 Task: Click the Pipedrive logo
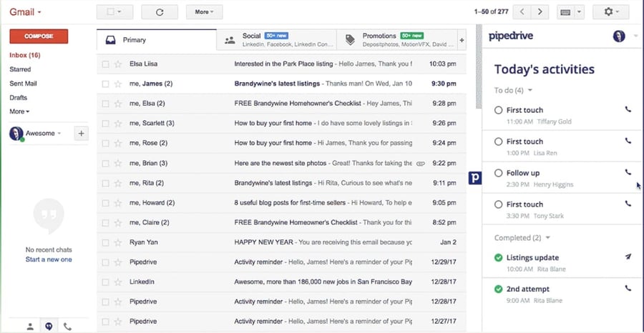[x=510, y=36]
